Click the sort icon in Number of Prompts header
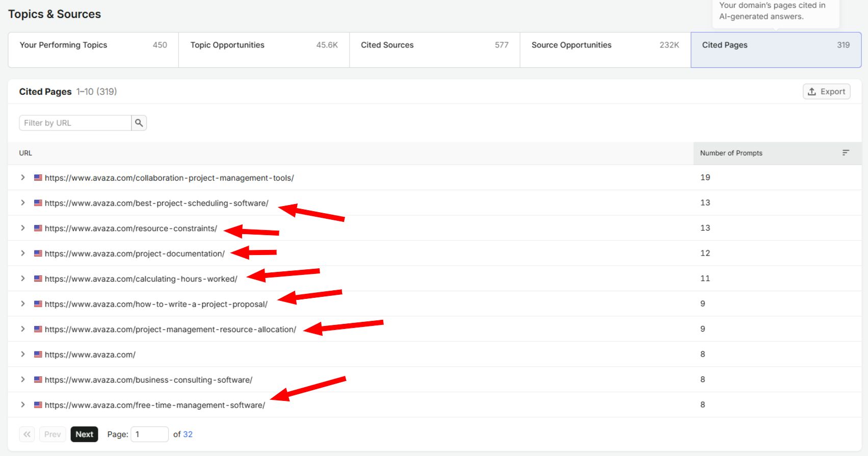868x456 pixels. point(846,153)
